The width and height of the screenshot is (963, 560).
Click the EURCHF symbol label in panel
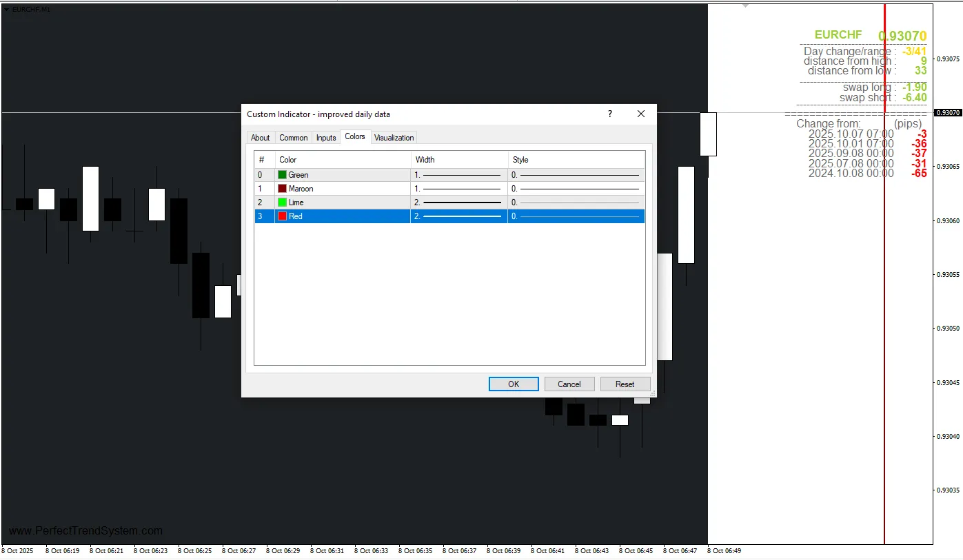click(x=838, y=34)
